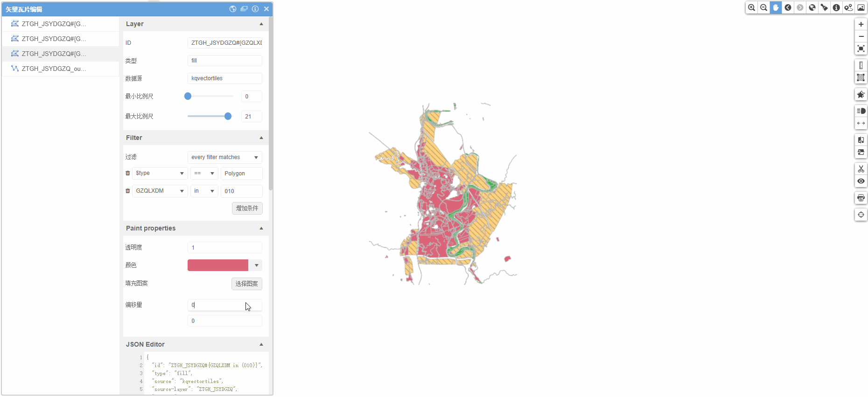Click the printer icon
The image size is (868, 397).
[861, 198]
